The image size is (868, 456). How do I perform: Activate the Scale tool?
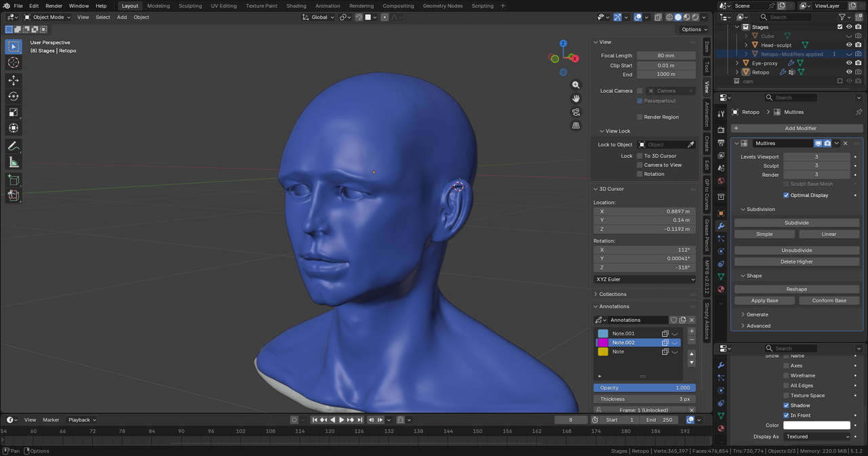pyautogui.click(x=14, y=112)
